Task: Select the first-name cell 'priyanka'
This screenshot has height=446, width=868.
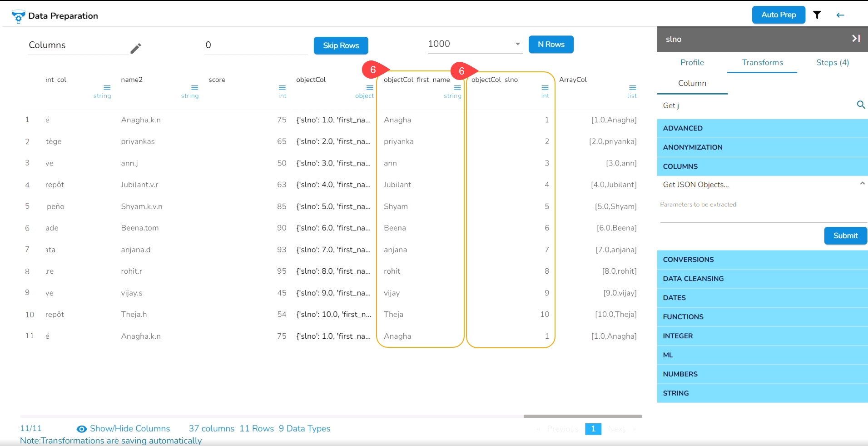Action: click(399, 141)
